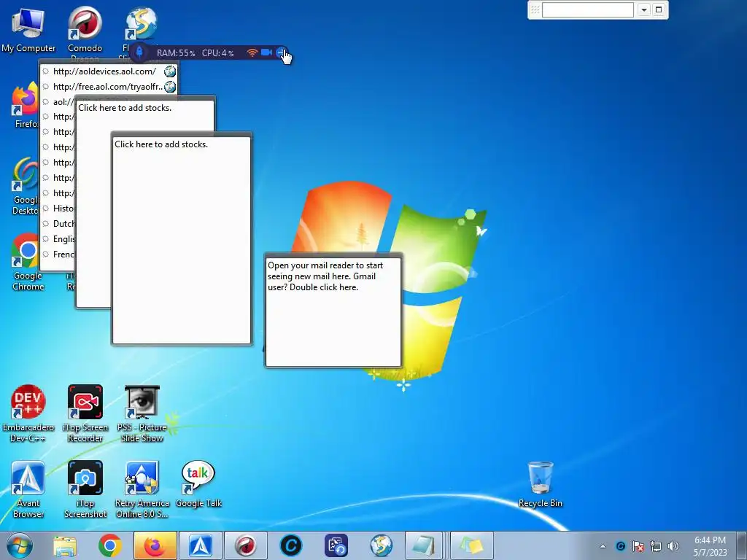Screen dimensions: 747x560
Task: Click the globe icon next to aoldevices.aol.com
Action: tap(169, 71)
